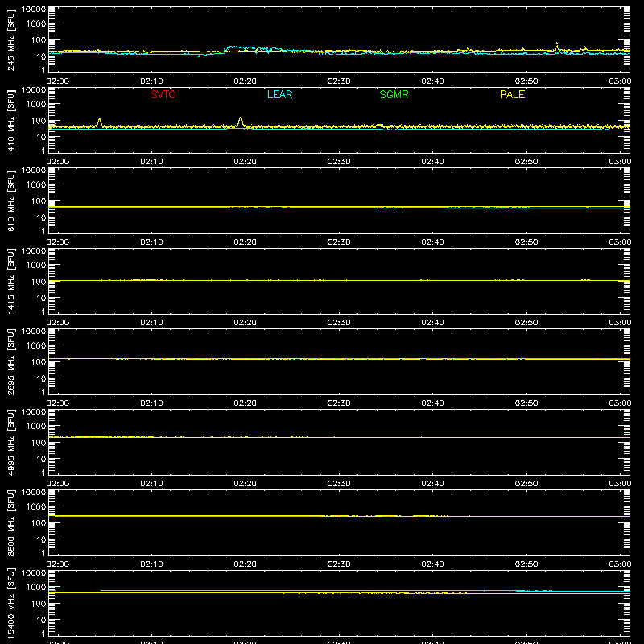
Task: Click the 245 MHz spike near 02:53
Action: pyautogui.click(x=557, y=44)
